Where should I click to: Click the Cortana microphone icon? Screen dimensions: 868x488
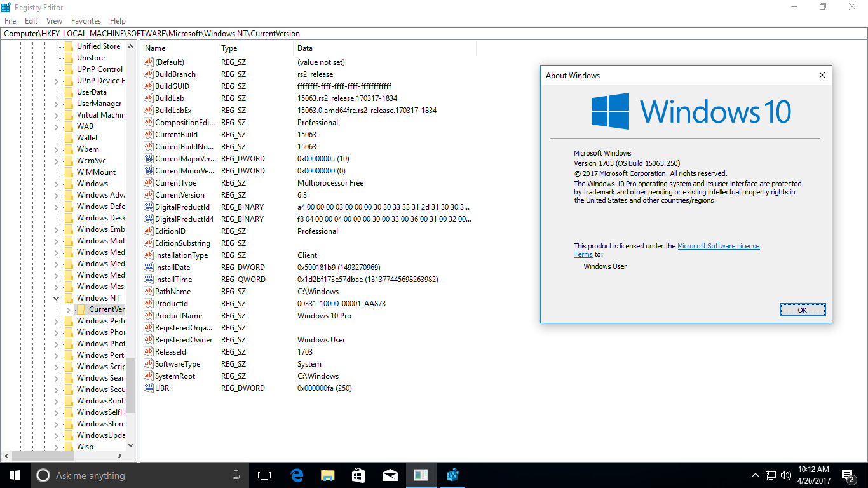pos(236,475)
